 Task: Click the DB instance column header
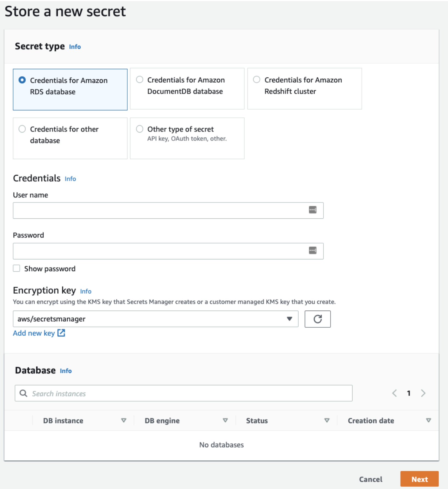pyautogui.click(x=63, y=420)
